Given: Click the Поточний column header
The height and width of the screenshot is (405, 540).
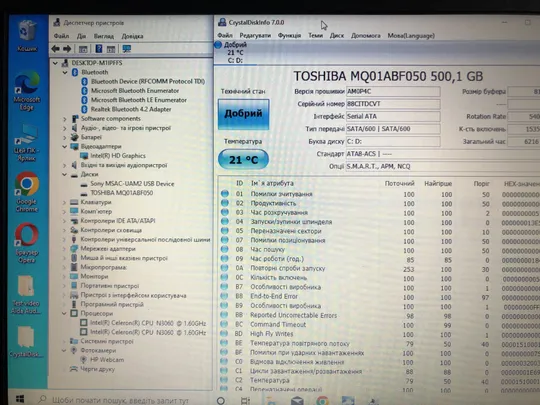Looking at the screenshot, I should pyautogui.click(x=399, y=184).
